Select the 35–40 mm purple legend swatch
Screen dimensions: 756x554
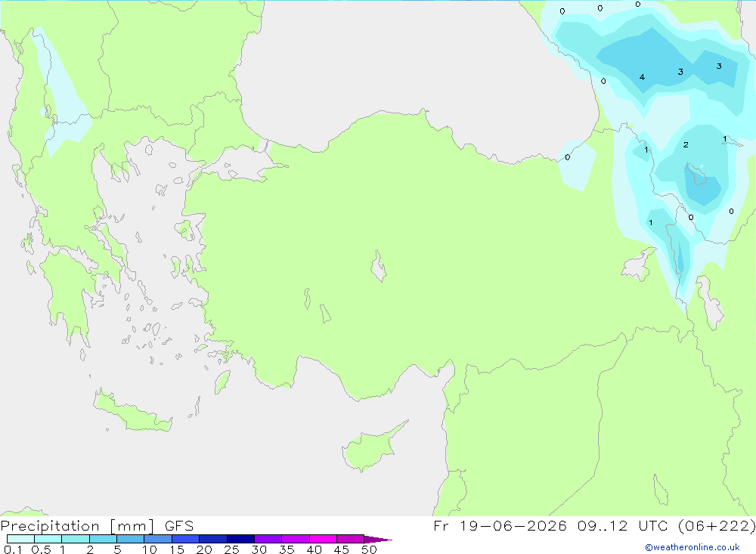point(296,539)
